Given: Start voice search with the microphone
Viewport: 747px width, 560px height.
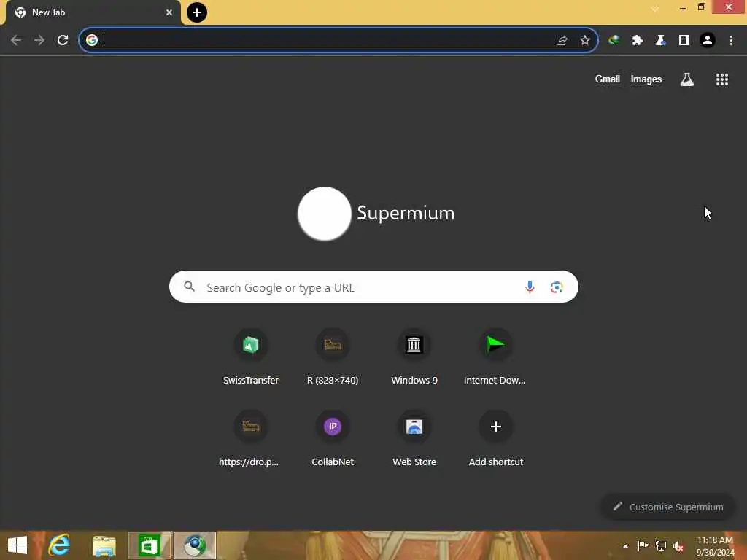Looking at the screenshot, I should (530, 287).
